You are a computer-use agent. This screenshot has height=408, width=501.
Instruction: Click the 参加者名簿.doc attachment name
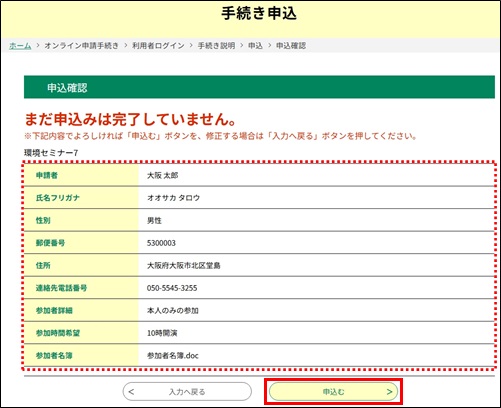(173, 356)
